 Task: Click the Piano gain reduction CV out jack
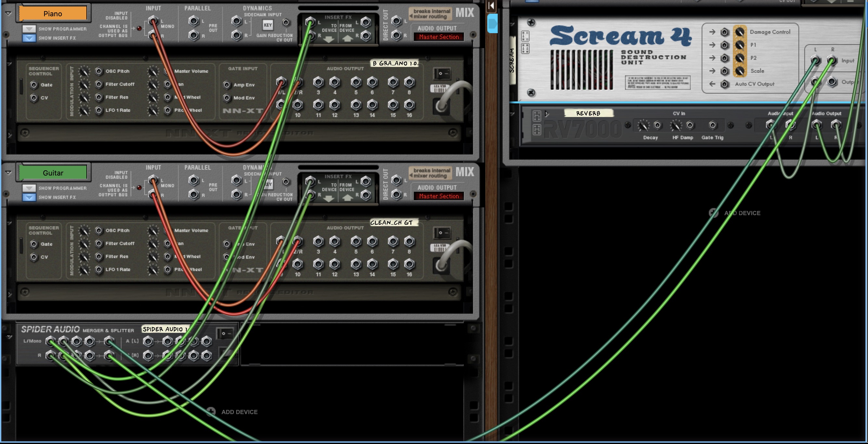coord(286,22)
